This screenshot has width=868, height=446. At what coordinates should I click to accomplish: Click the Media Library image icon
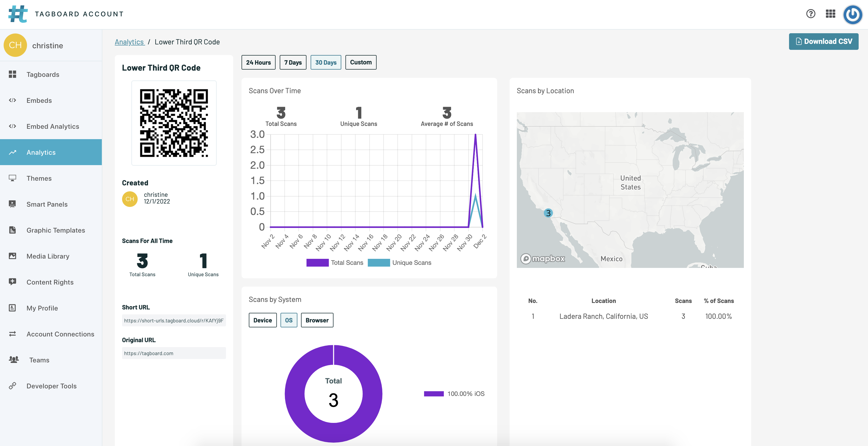coord(12,256)
